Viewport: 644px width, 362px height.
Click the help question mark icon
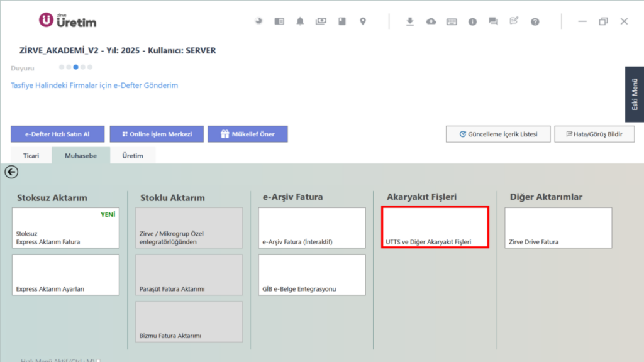point(535,22)
